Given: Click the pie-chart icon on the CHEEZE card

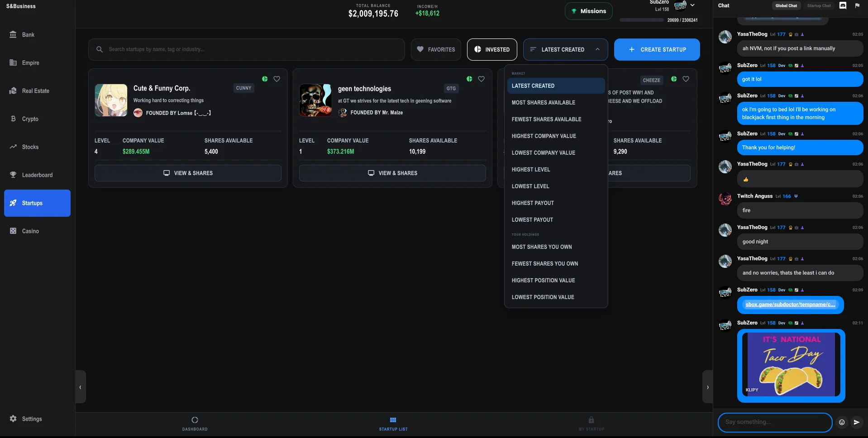Looking at the screenshot, I should pyautogui.click(x=674, y=79).
